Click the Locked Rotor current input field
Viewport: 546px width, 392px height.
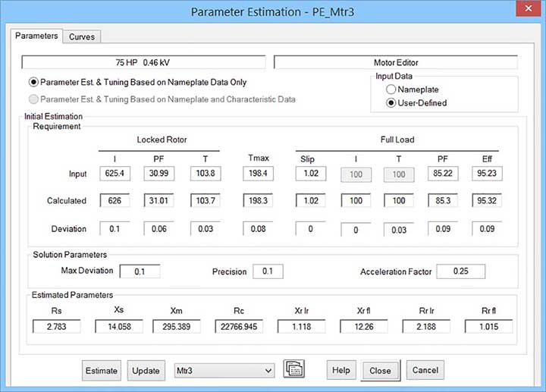click(115, 174)
